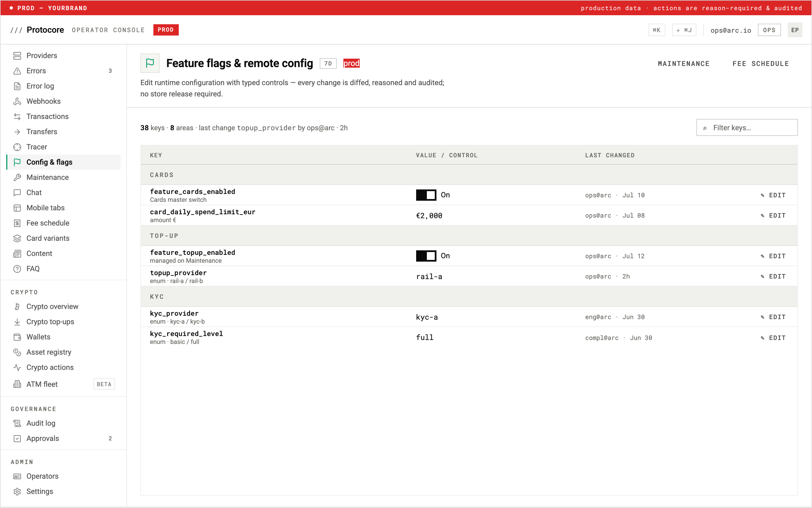Screen dimensions: 812x508
Task: Navigate to Card variants page
Action: click(x=63, y=238)
